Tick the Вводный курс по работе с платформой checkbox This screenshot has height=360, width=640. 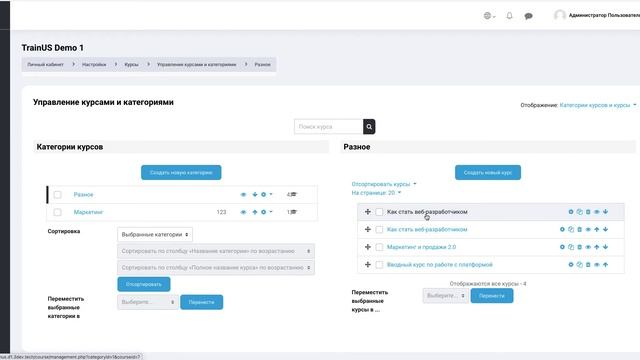point(379,264)
